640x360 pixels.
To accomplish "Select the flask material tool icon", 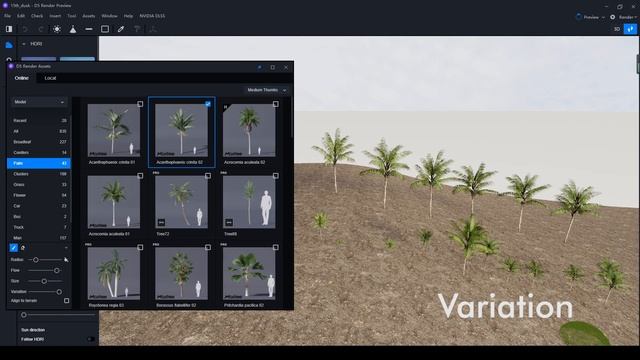I will pyautogui.click(x=73, y=29).
